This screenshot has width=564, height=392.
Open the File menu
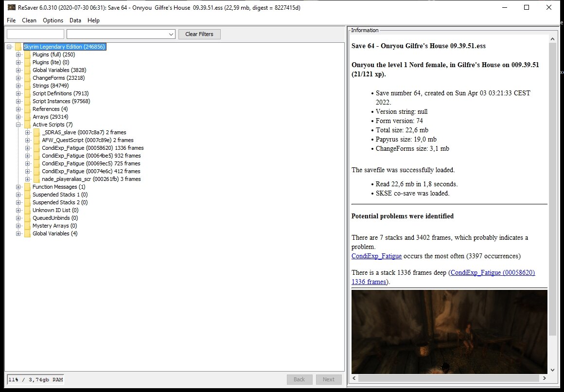(x=11, y=20)
